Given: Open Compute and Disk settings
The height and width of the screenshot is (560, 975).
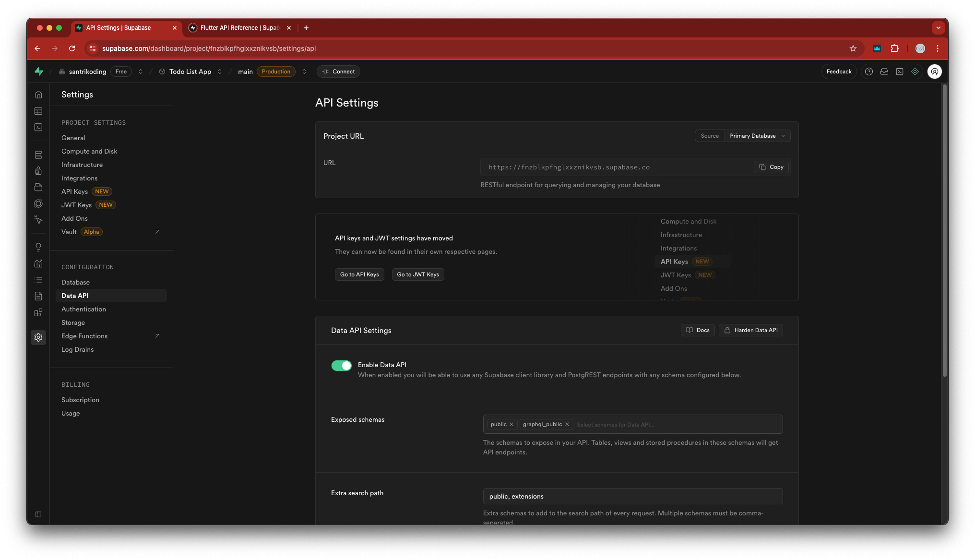Looking at the screenshot, I should (89, 151).
